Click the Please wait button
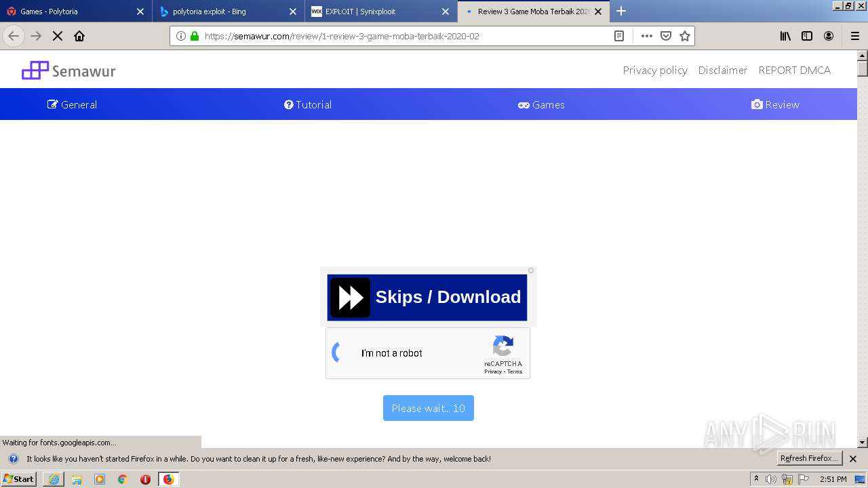868x488 pixels. pos(429,408)
